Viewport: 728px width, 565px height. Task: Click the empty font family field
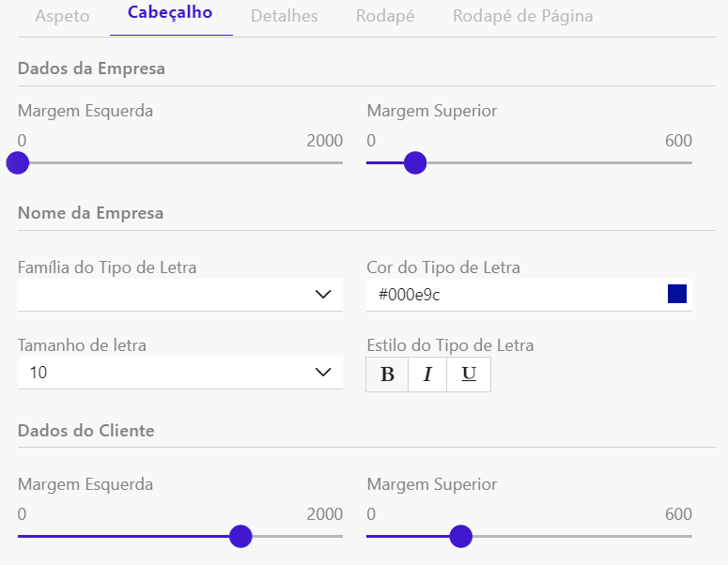pos(160,295)
